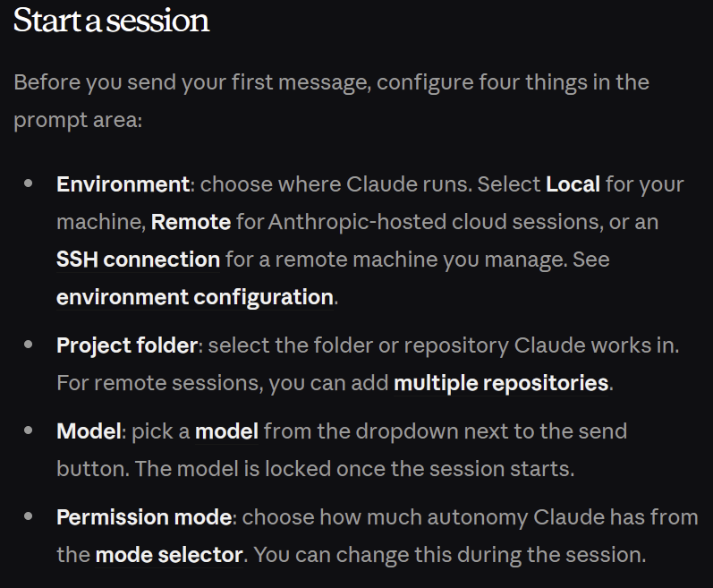Click the bold Project folder term
Screen dimensions: 713x588
point(126,345)
